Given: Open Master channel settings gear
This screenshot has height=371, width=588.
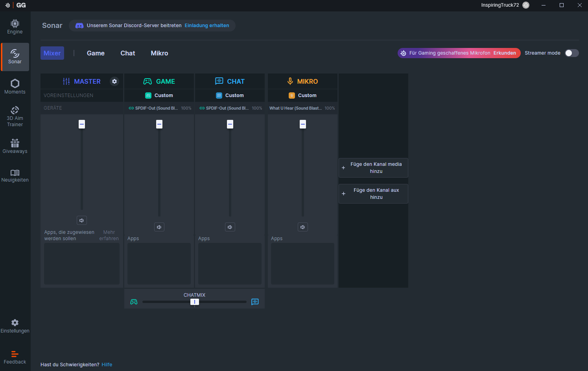Looking at the screenshot, I should pos(114,81).
